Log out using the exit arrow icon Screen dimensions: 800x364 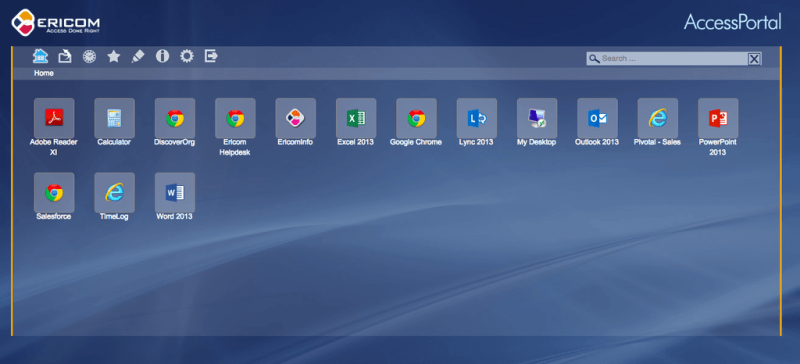211,56
